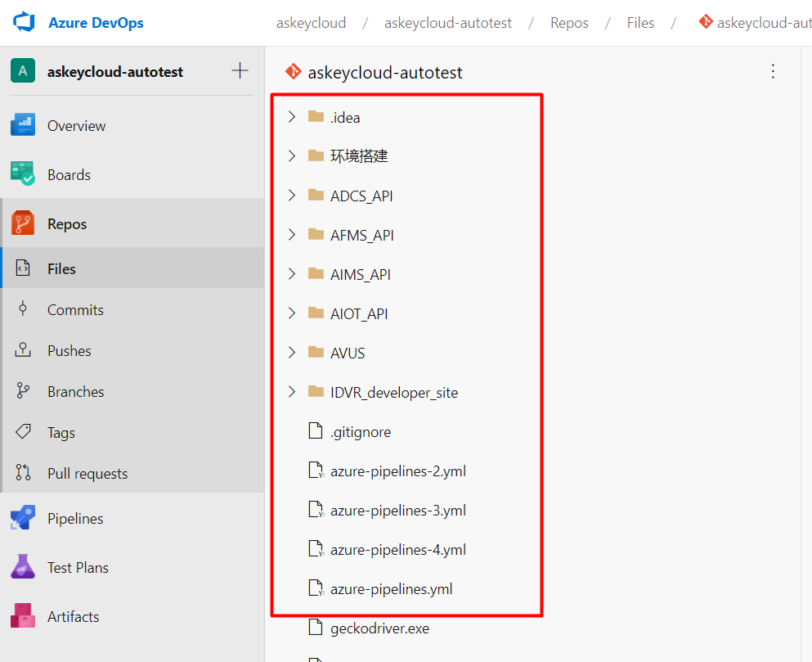Click the Files code icon
The image size is (812, 662).
click(x=23, y=268)
